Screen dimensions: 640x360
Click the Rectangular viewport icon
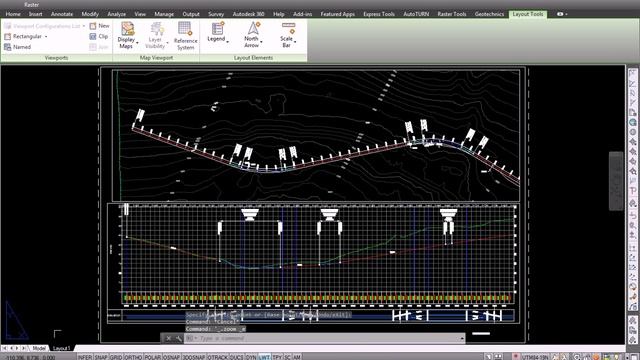tap(7, 36)
